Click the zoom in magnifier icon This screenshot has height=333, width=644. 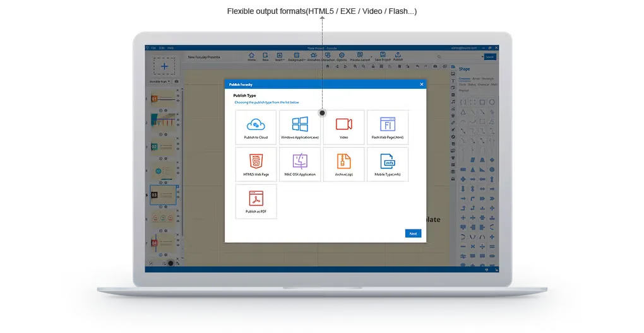355,66
